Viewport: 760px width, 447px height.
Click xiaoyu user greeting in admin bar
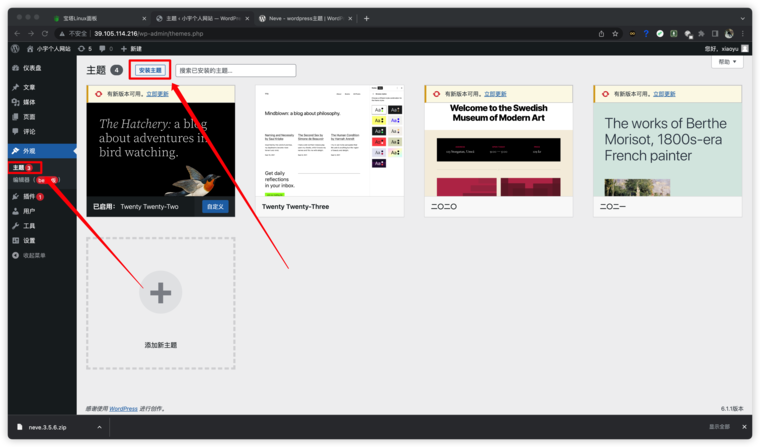pos(721,48)
